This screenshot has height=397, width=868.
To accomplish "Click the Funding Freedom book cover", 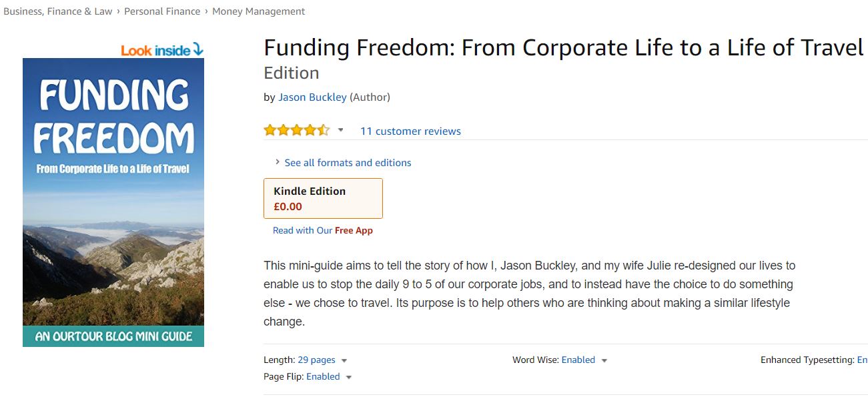I will 113,200.
